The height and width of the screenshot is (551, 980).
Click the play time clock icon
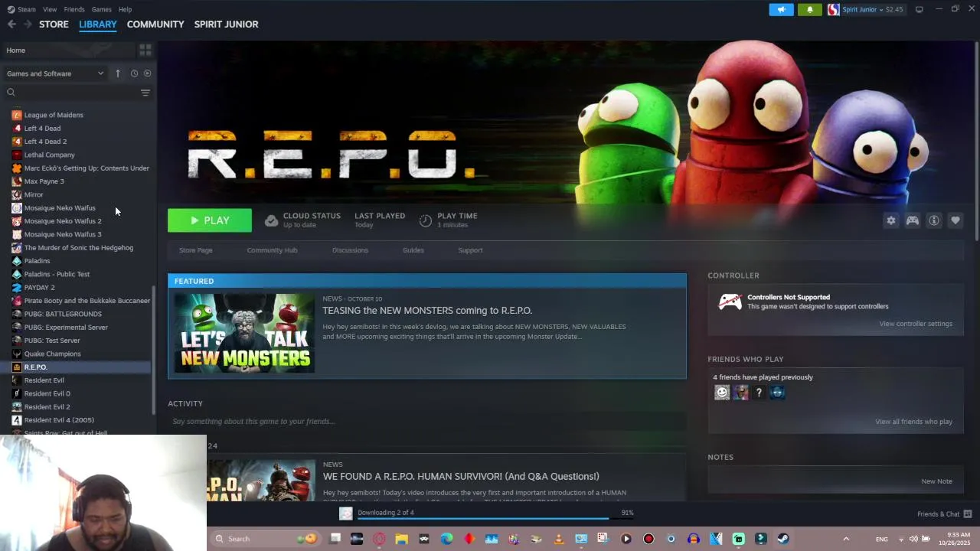tap(426, 220)
